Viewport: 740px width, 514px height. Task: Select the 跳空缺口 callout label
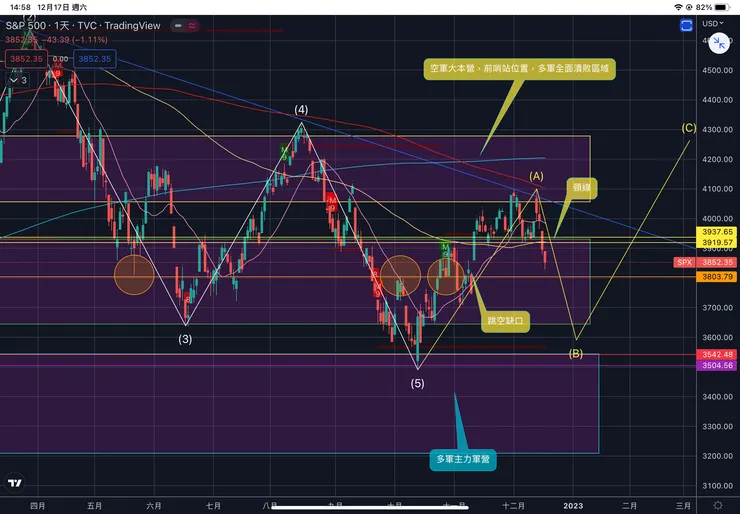pos(505,321)
